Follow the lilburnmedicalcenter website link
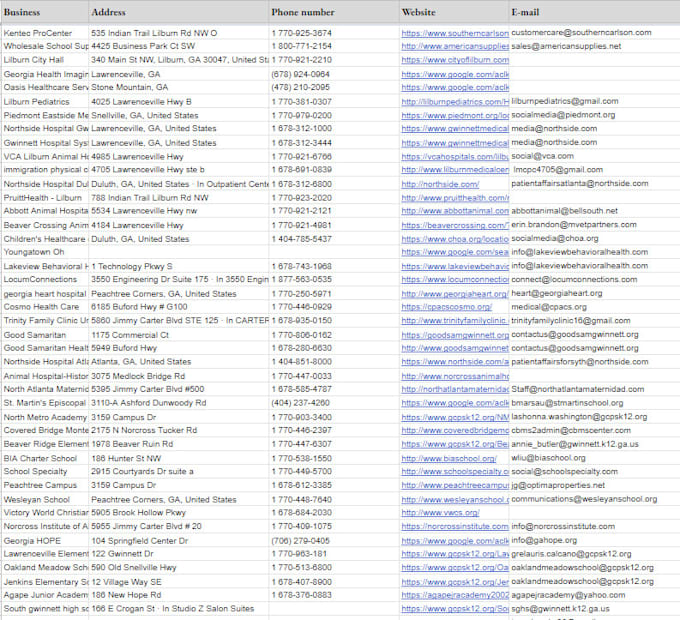This screenshot has width=680, height=620. (x=454, y=170)
